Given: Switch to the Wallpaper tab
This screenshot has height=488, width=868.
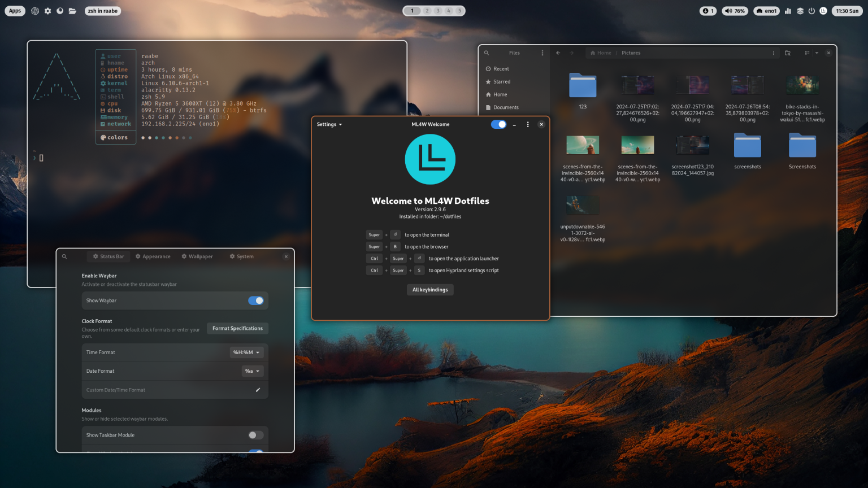Looking at the screenshot, I should [x=197, y=256].
